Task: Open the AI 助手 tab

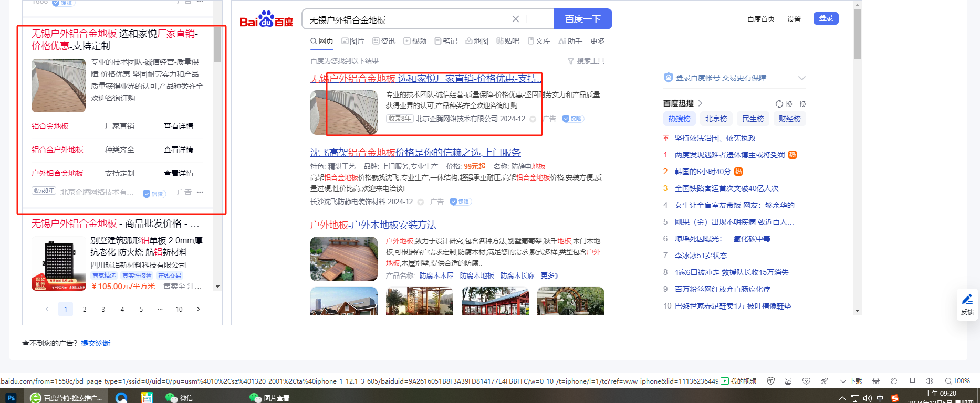Action: coord(570,41)
